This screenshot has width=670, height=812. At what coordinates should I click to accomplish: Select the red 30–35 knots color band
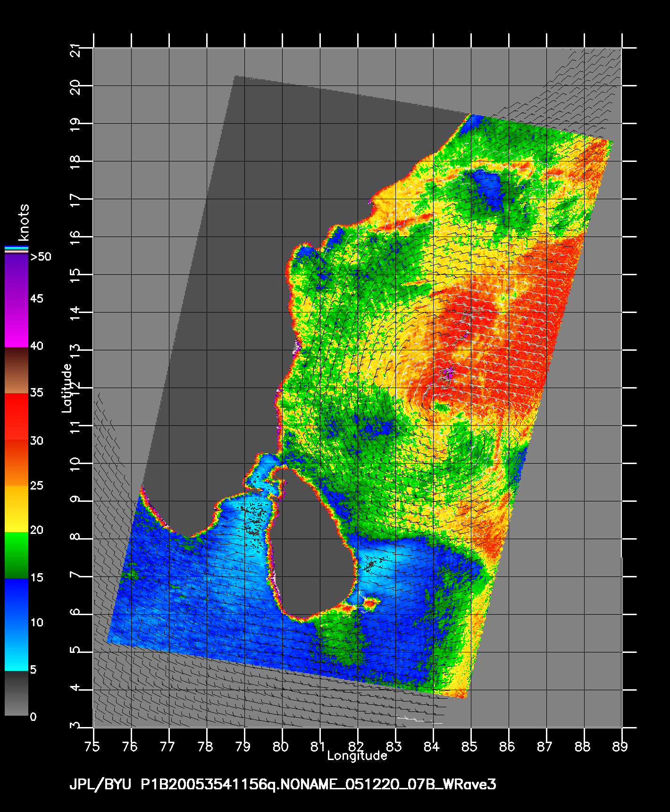tap(17, 416)
